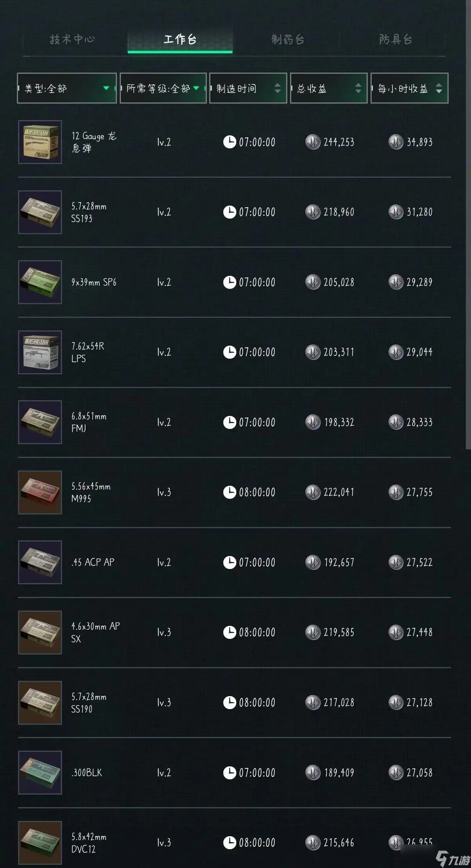Open the .300BLK teal ammo box icon

pyautogui.click(x=40, y=773)
